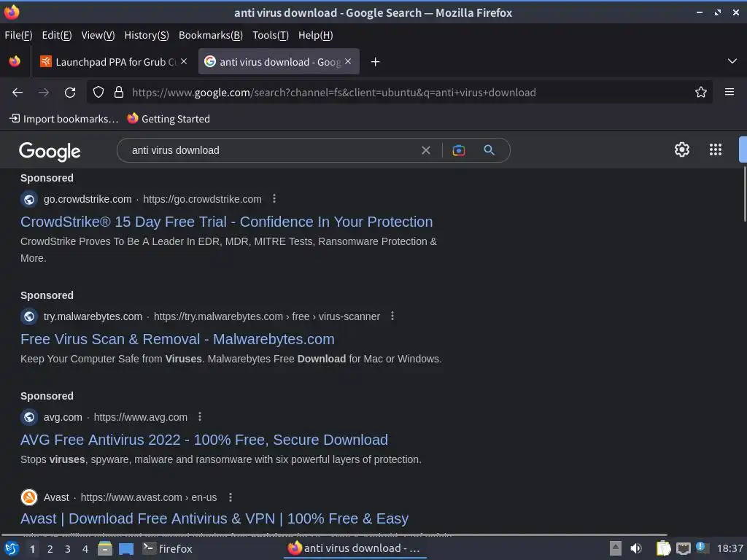Search by image with camera icon
Viewport: 747px width, 560px height.
[459, 150]
